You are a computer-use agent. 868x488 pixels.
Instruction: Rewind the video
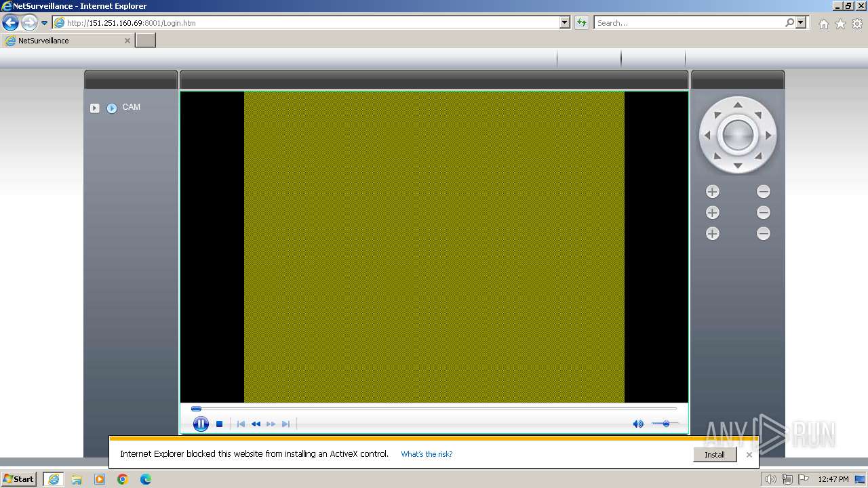[256, 424]
